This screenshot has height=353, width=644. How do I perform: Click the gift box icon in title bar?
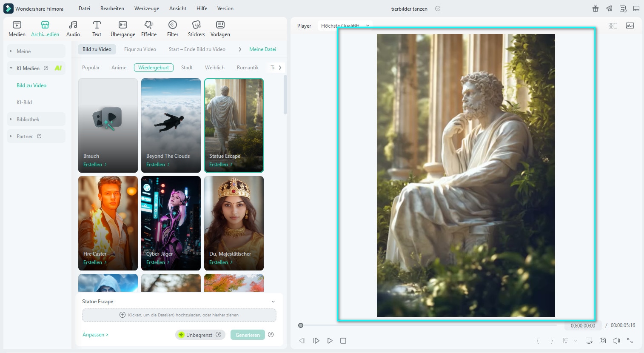click(x=596, y=9)
